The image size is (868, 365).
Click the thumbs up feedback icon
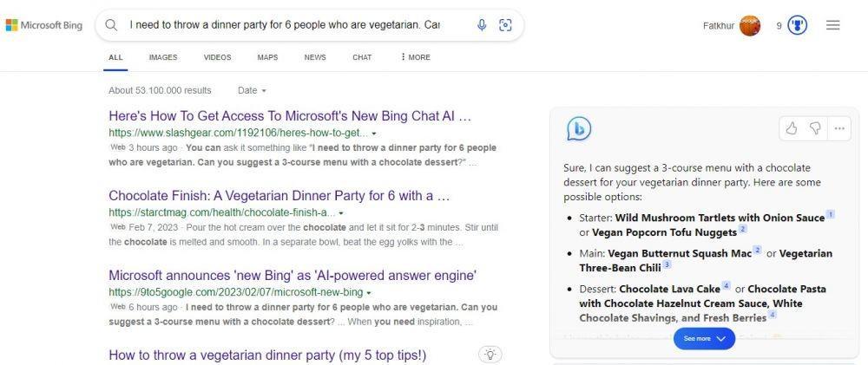[x=792, y=128]
